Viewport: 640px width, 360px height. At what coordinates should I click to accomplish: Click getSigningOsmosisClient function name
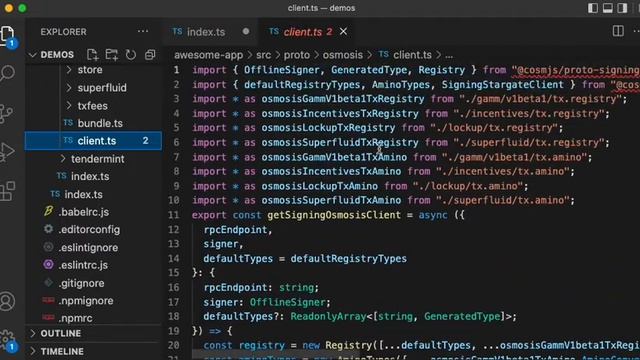(334, 215)
